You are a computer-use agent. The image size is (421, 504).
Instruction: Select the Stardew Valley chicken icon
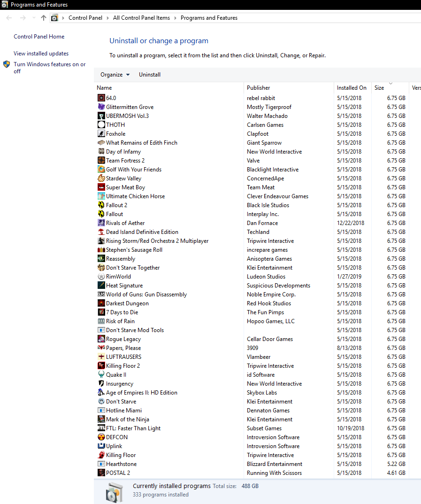pos(101,178)
